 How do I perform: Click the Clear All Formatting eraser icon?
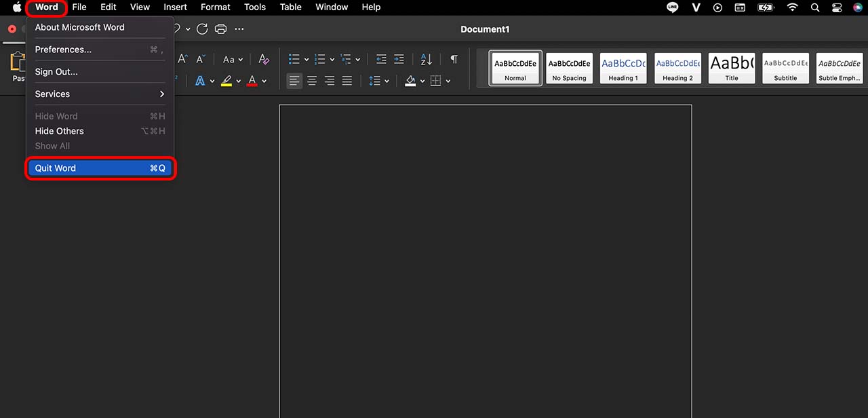(264, 60)
